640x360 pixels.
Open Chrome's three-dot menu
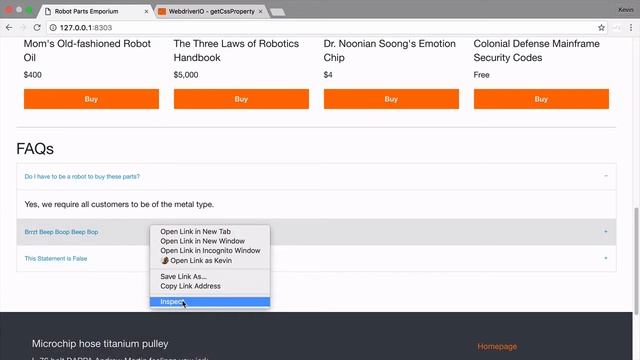pos(631,27)
